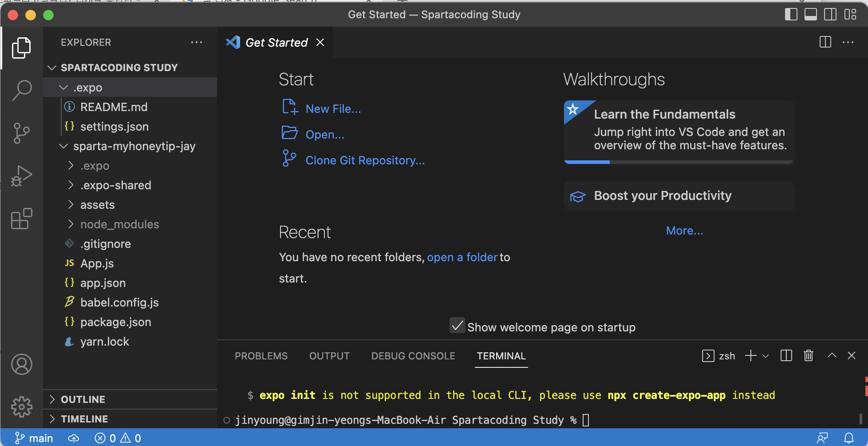This screenshot has height=446, width=868.
Task: Uncheck Show welcome page on startup
Action: 457,326
